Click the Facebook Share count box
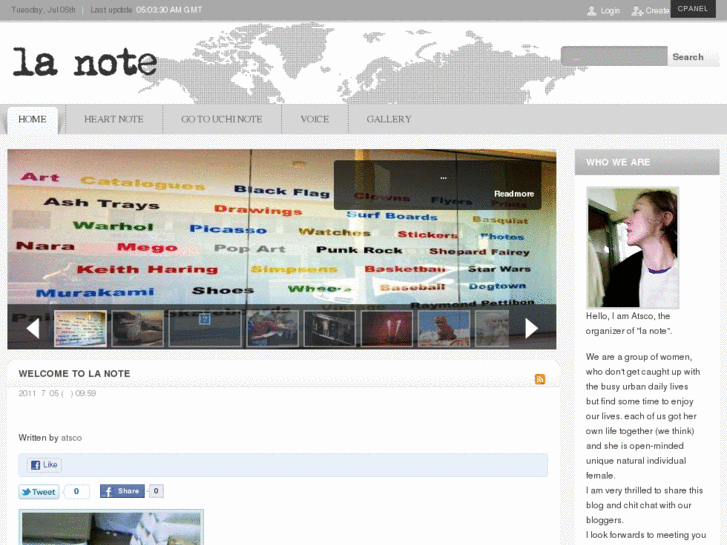The image size is (727, 545). click(156, 491)
